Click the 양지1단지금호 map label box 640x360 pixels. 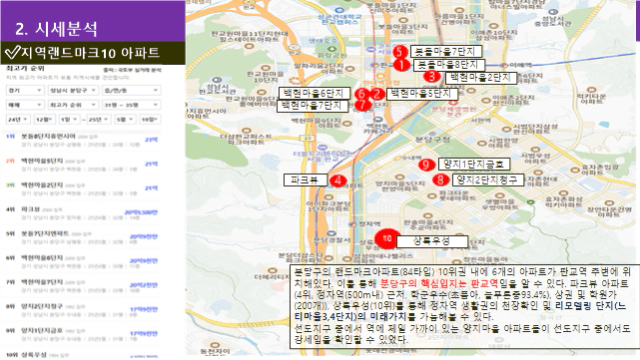474,164
